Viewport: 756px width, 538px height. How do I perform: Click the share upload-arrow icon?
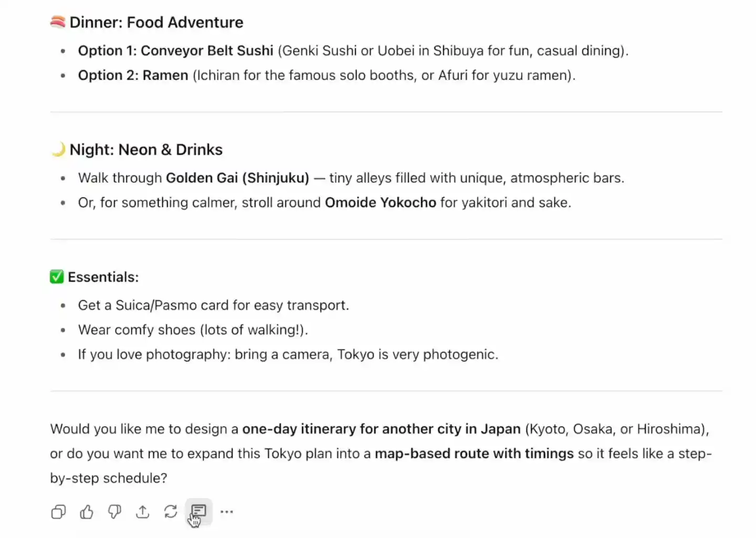[142, 512]
